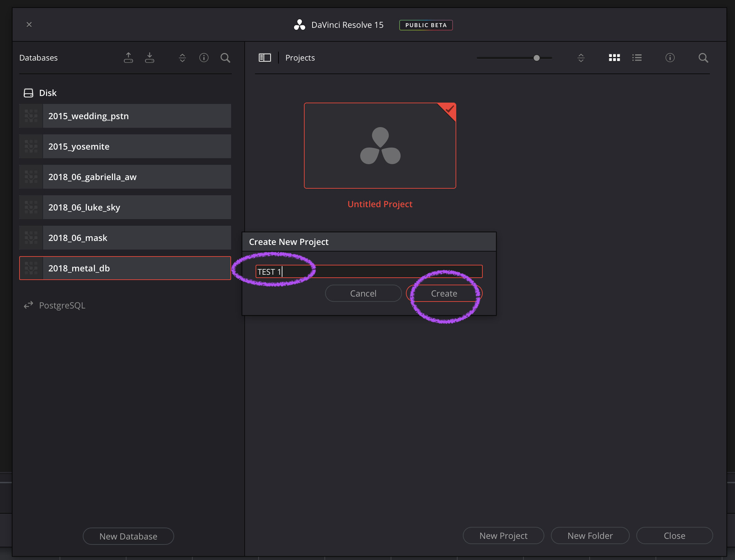Click the Untitled Project thumbnail
This screenshot has width=735, height=560.
[x=380, y=146]
